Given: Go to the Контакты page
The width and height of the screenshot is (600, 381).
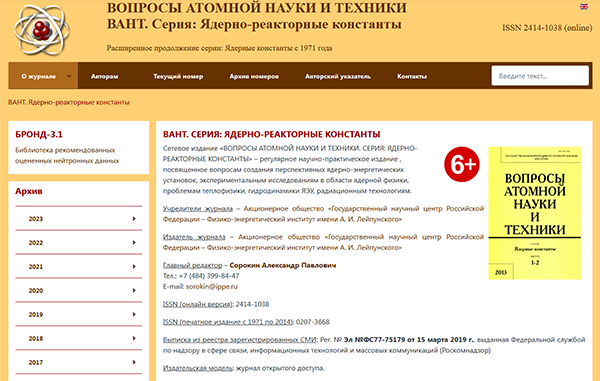Looking at the screenshot, I should click(x=412, y=76).
